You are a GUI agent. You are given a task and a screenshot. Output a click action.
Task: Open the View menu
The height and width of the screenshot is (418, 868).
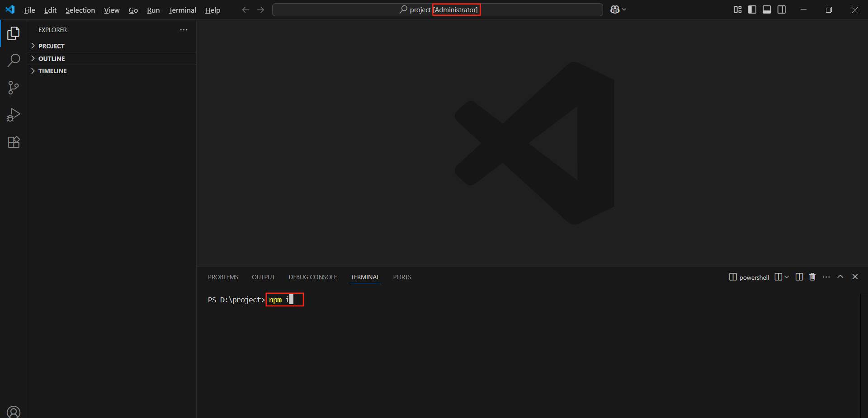click(x=112, y=10)
